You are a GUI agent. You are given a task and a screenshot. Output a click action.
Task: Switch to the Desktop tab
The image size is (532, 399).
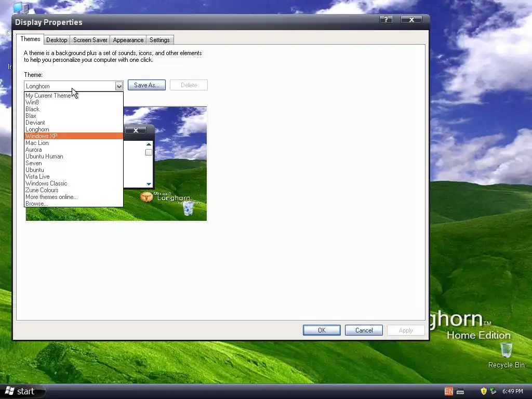(57, 39)
